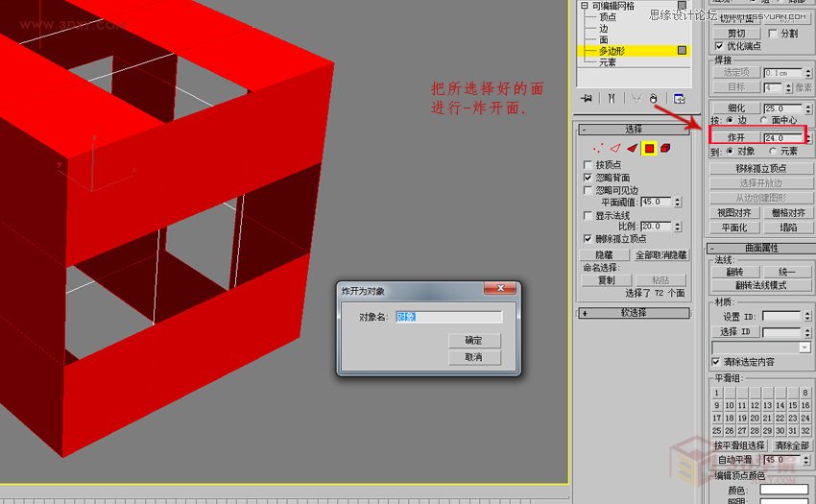
Task: Collapse the 可编辑网格 tree node
Action: (585, 6)
